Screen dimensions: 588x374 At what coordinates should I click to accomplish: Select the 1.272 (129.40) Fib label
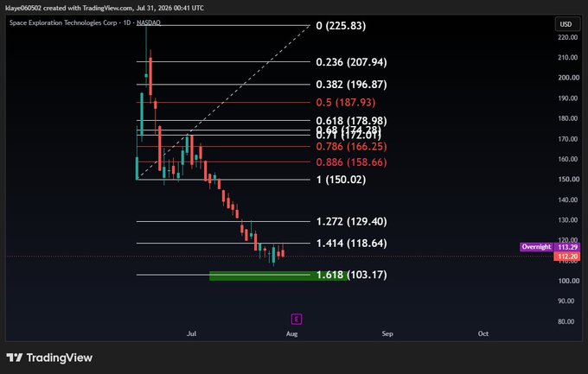click(351, 221)
